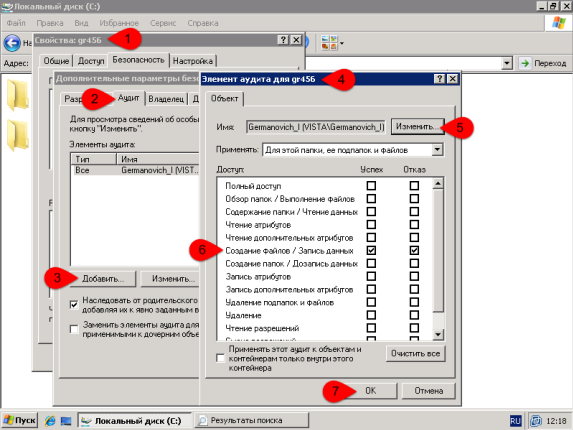
Task: Select the Аудит tab
Action: coord(128,98)
